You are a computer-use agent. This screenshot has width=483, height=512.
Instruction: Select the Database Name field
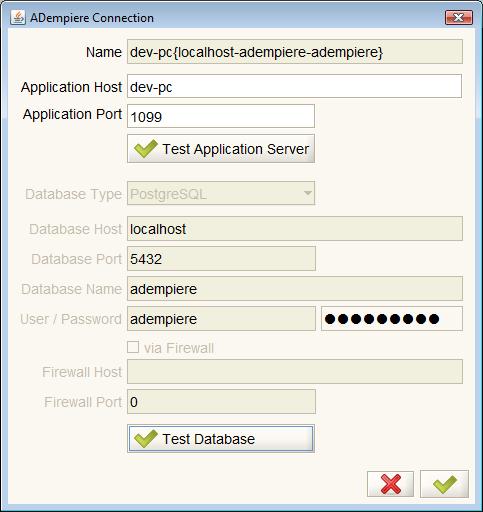coord(295,289)
